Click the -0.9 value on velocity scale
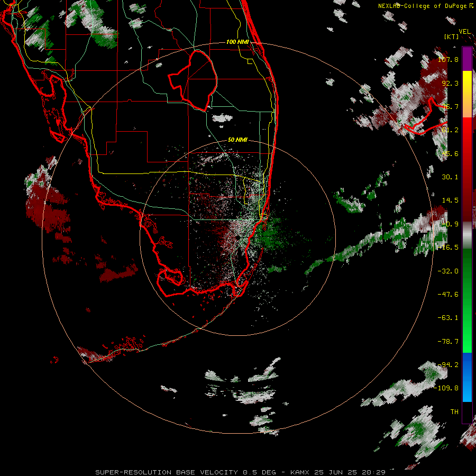This screenshot has height=476, width=476. click(x=450, y=224)
